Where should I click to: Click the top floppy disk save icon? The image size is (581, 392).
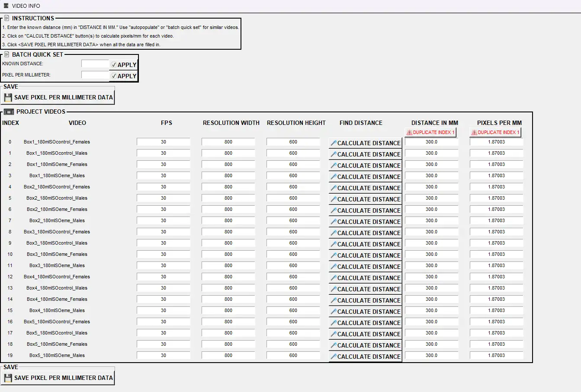pos(8,97)
